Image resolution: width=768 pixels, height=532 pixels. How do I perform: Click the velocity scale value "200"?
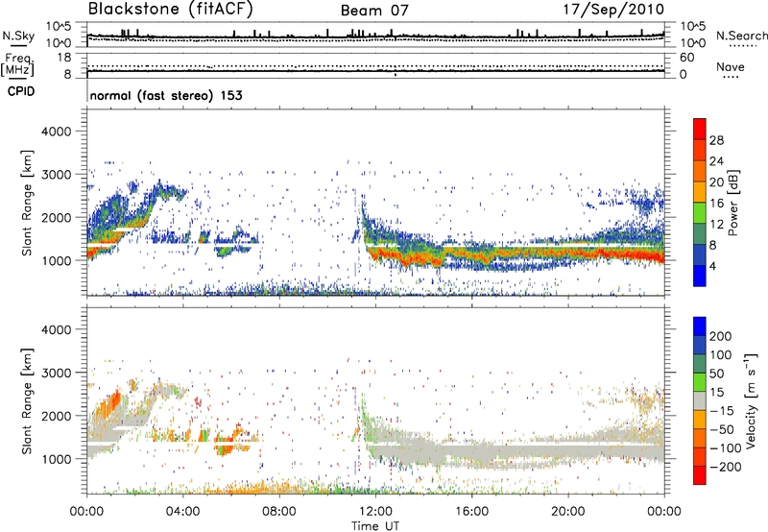721,336
